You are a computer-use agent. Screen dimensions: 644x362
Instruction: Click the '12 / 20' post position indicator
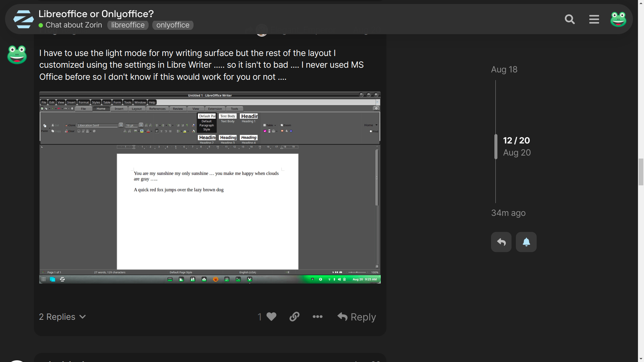[x=516, y=140]
